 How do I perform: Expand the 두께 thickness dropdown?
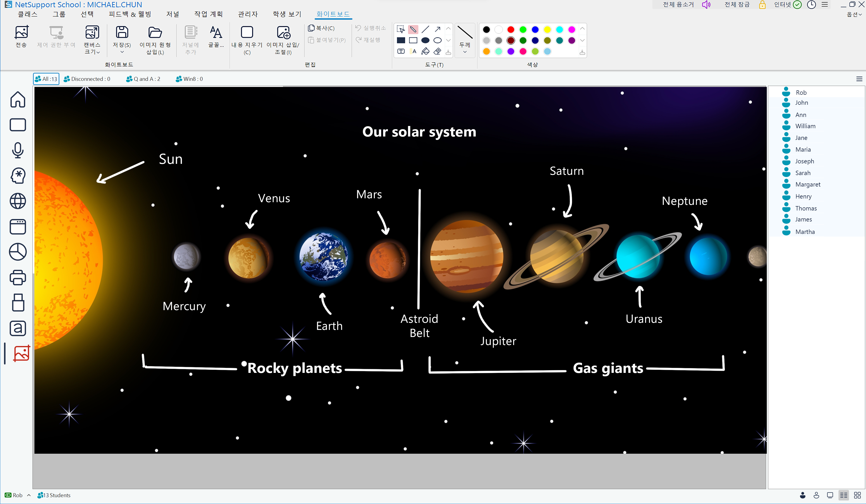pyautogui.click(x=465, y=52)
